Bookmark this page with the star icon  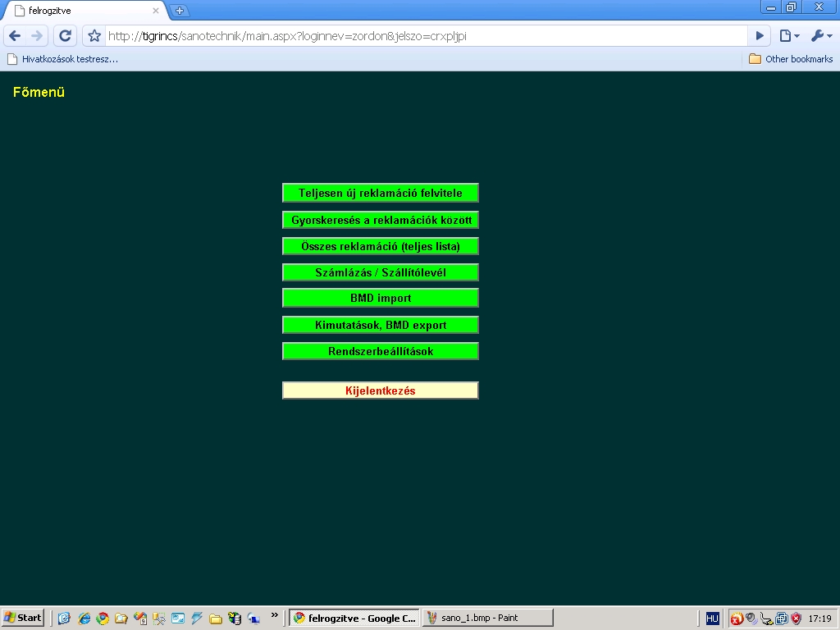pos(94,36)
